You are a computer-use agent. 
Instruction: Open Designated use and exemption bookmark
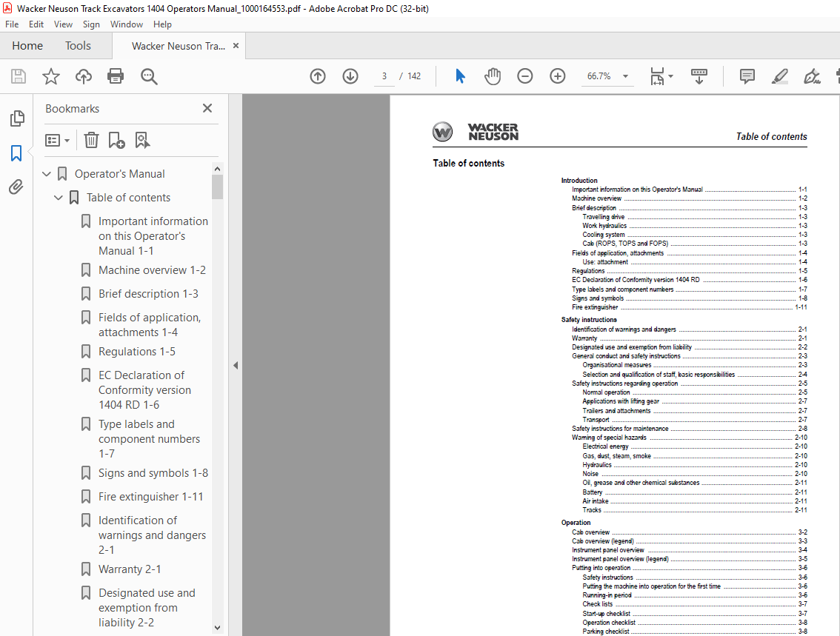147,608
